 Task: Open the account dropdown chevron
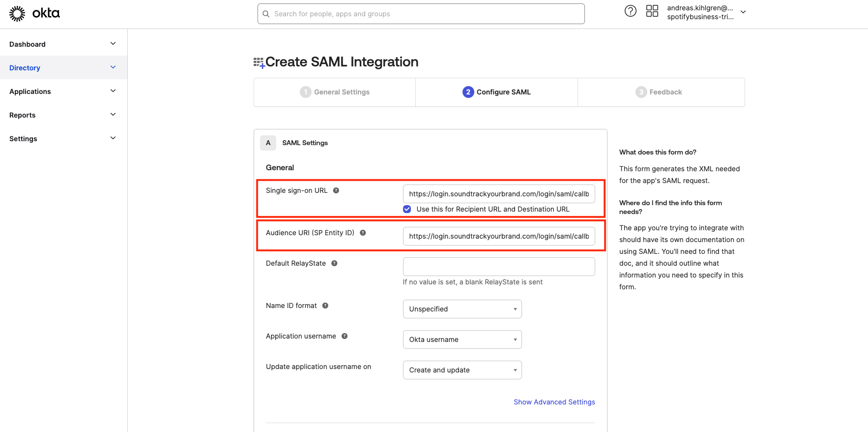(743, 12)
